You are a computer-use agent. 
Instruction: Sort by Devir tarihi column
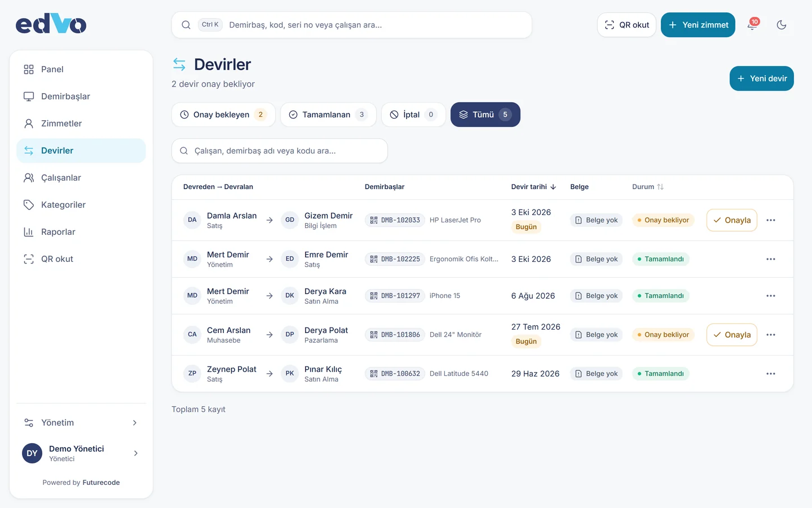click(x=533, y=187)
